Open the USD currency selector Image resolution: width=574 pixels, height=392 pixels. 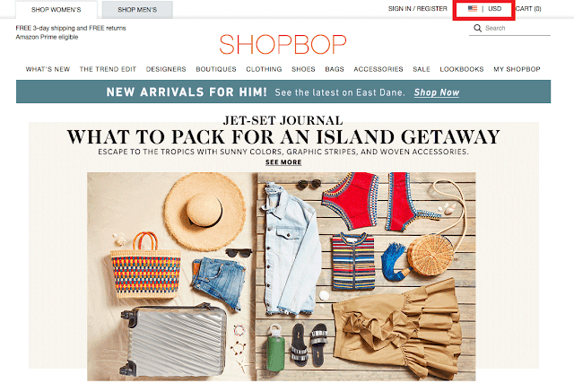point(494,8)
